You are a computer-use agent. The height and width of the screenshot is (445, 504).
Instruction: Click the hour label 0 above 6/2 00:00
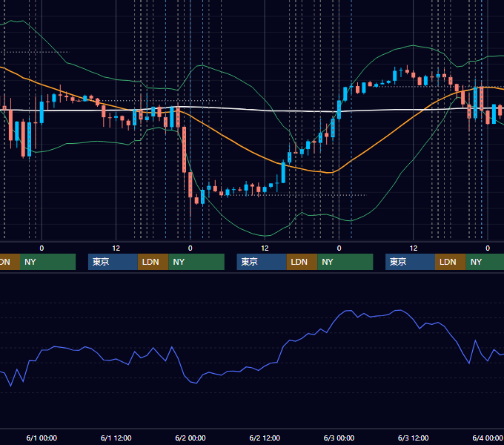pos(190,248)
